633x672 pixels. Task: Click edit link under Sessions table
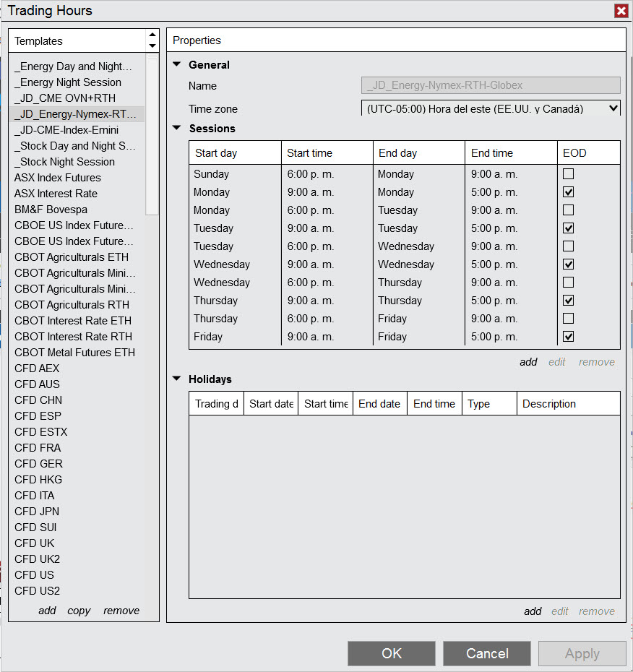pos(556,362)
